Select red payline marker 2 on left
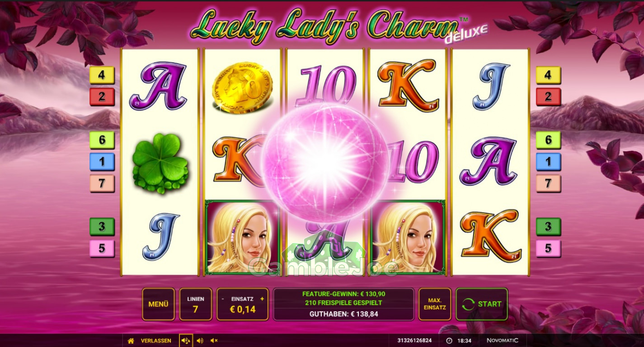644x347 pixels. [102, 97]
